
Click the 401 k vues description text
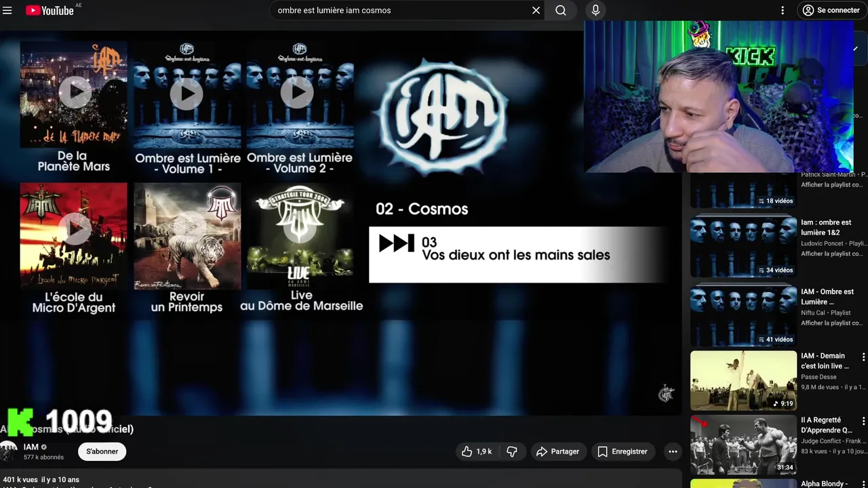click(x=41, y=480)
